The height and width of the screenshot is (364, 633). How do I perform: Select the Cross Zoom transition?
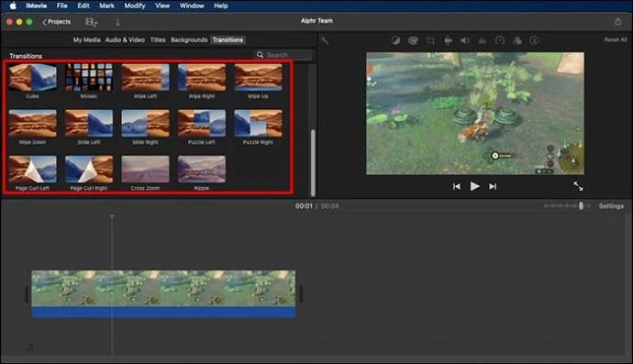[x=145, y=170]
